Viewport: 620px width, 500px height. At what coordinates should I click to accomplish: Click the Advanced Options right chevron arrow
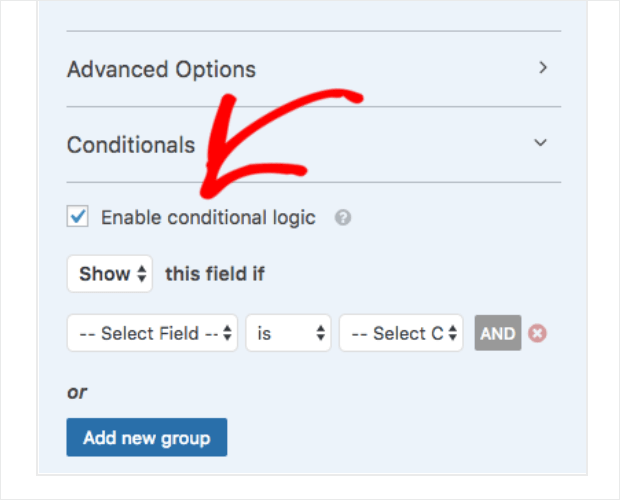(543, 68)
